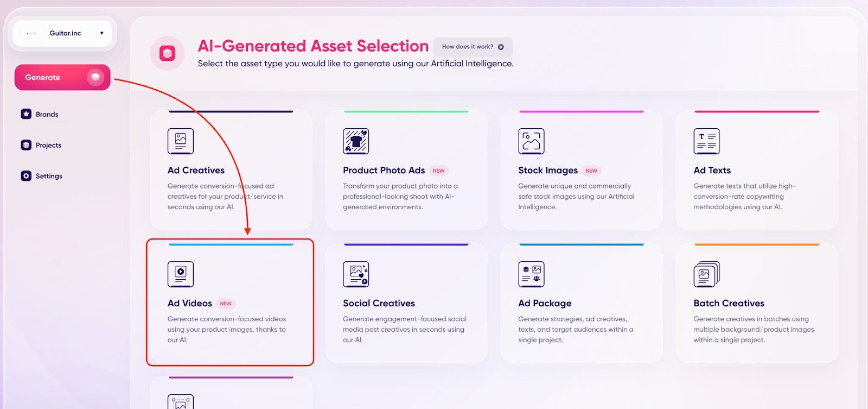Click the Product Photo Ads t-shirt icon
Screen dimensions: 868x409
click(x=356, y=141)
